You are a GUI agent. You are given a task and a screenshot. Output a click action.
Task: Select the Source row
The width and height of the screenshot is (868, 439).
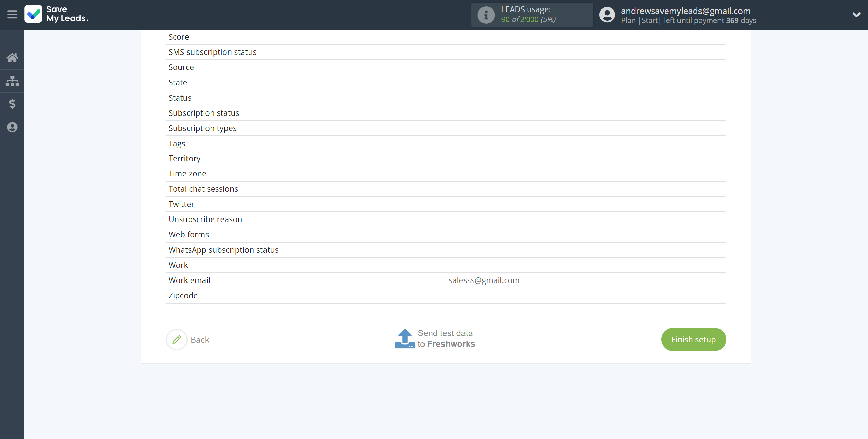[x=446, y=67]
